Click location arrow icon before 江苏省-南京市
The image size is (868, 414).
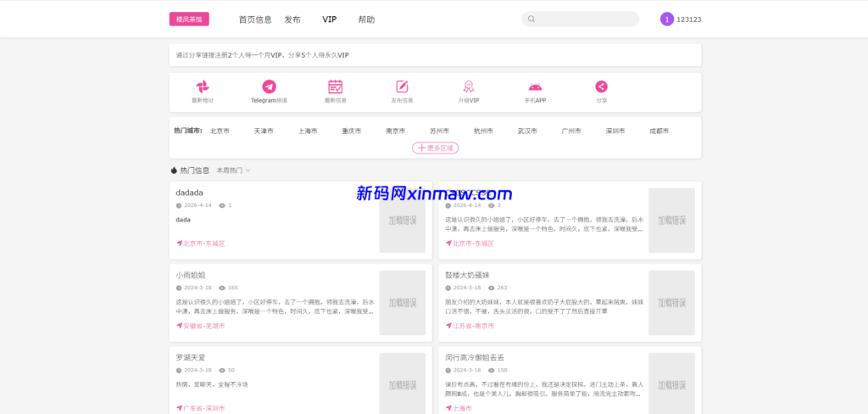click(x=448, y=325)
